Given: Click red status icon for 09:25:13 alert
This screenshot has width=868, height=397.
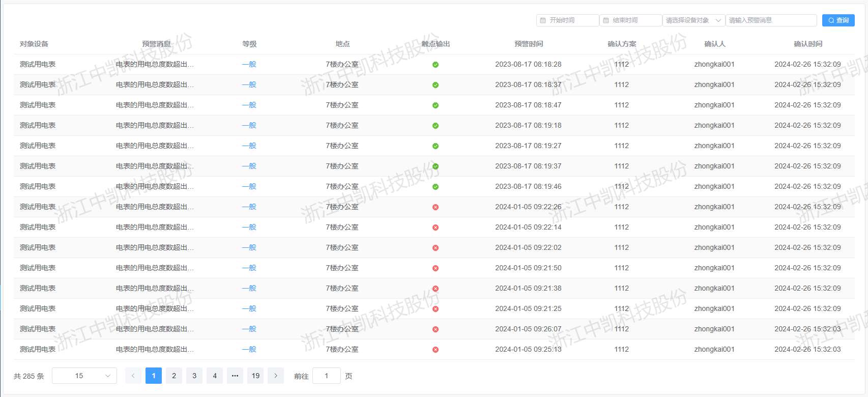Looking at the screenshot, I should tap(436, 350).
